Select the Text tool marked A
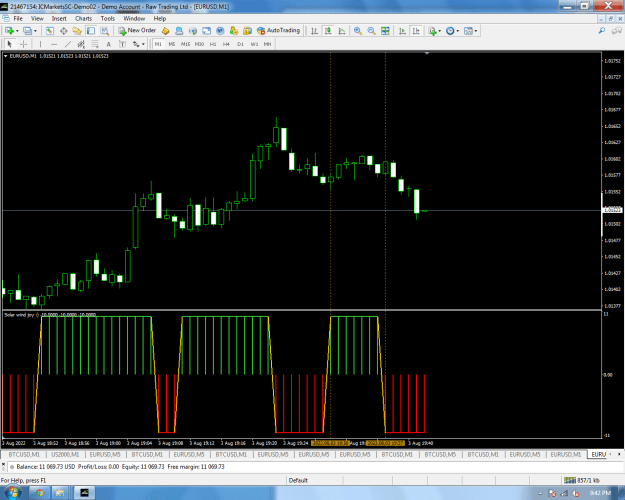The width and height of the screenshot is (625, 500). pos(108,44)
